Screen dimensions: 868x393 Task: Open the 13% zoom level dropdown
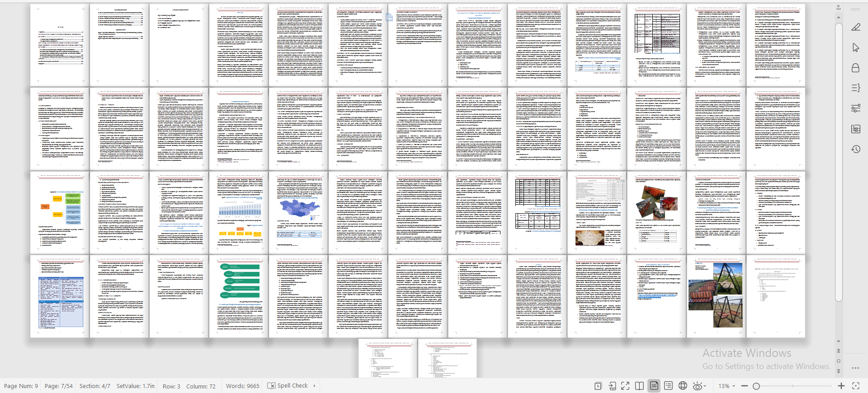pyautogui.click(x=727, y=386)
